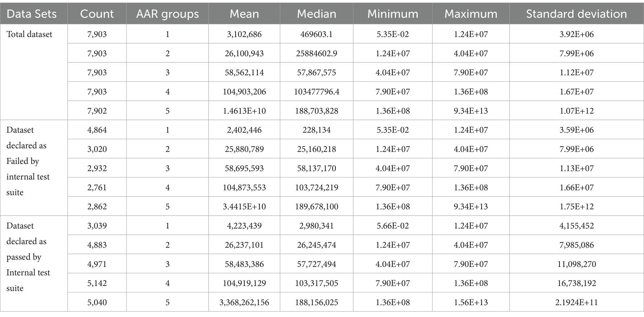Select the Failed by internal test suite label
The height and width of the screenshot is (317, 644).
tap(28, 161)
